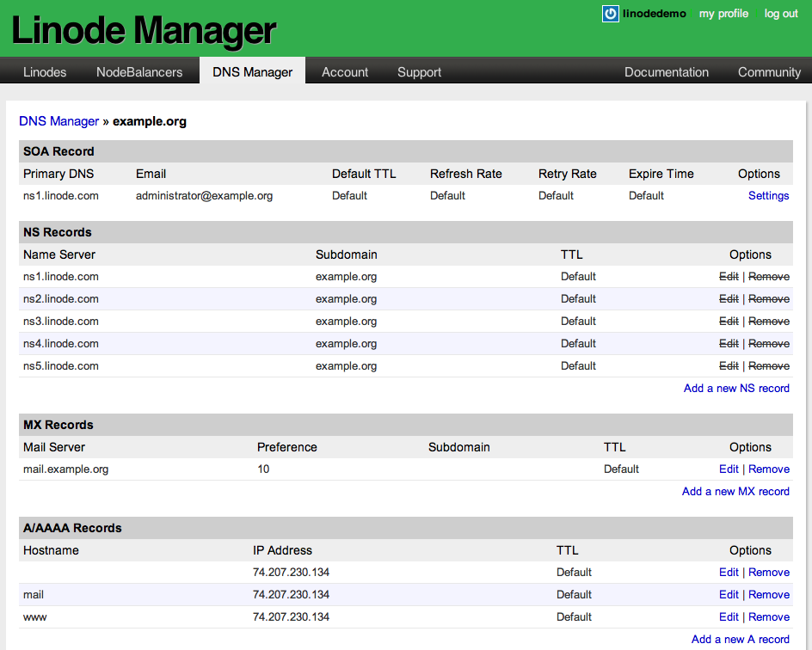
Task: Follow the DNS Manager breadcrumb link
Action: point(58,121)
